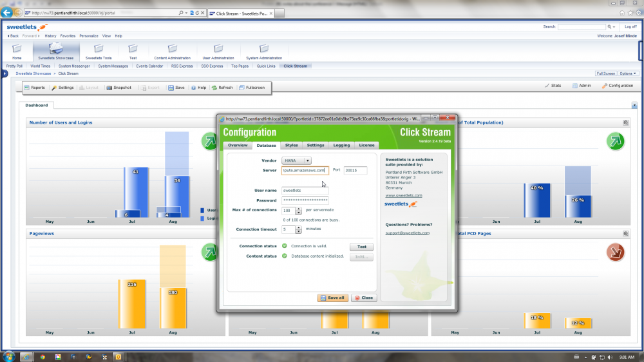Click the green trend arrow on Users and Logins chart
644x362 pixels.
209,141
